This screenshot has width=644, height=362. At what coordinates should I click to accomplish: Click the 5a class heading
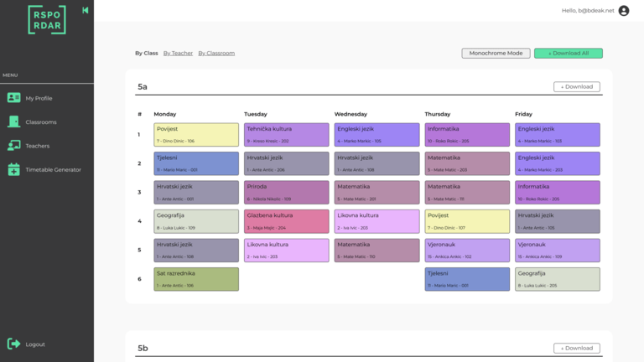point(142,86)
